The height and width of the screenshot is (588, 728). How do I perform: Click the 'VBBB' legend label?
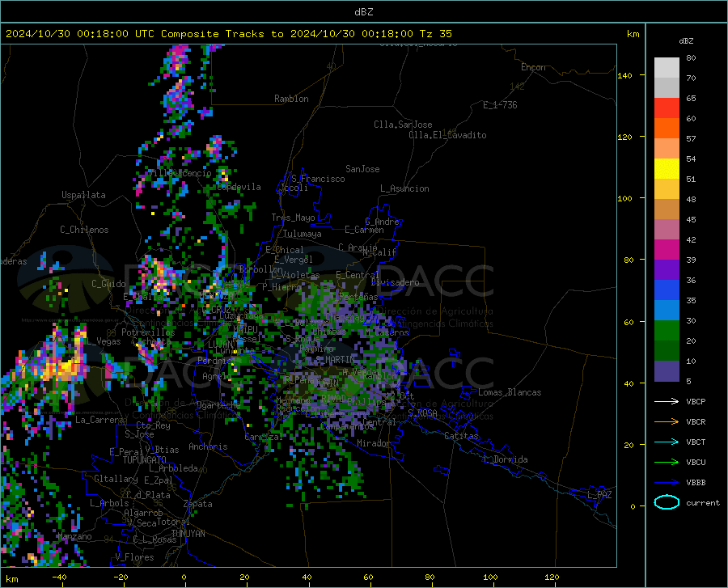click(x=696, y=482)
